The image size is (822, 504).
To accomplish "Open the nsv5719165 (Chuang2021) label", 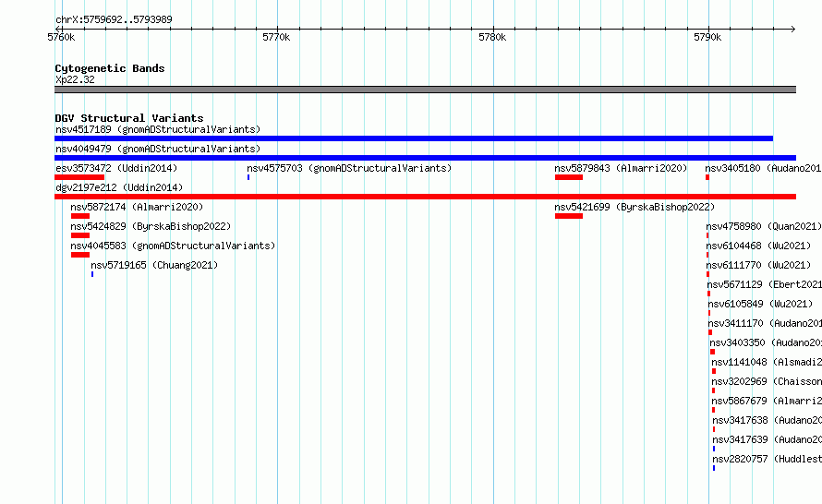I will 154,265.
